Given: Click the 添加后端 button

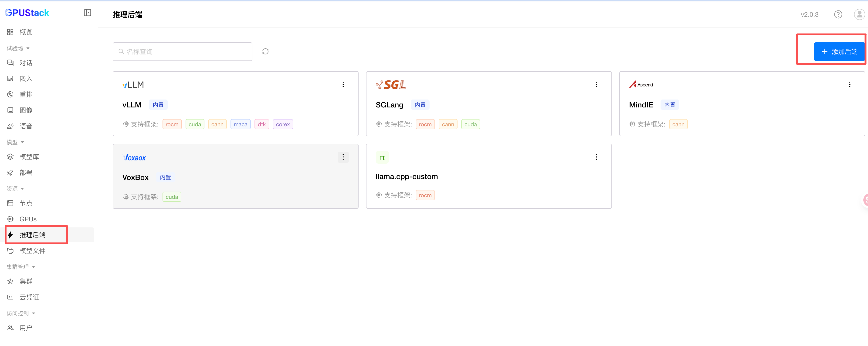Looking at the screenshot, I should [839, 52].
